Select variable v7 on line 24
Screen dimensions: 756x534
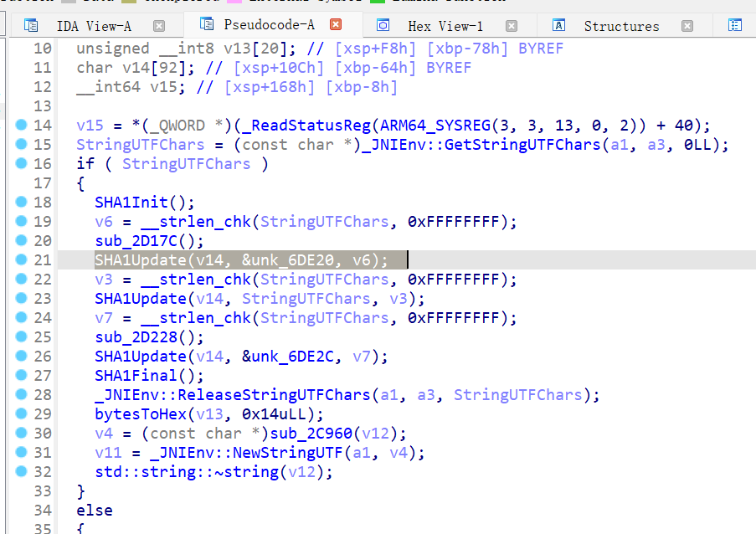pyautogui.click(x=104, y=318)
